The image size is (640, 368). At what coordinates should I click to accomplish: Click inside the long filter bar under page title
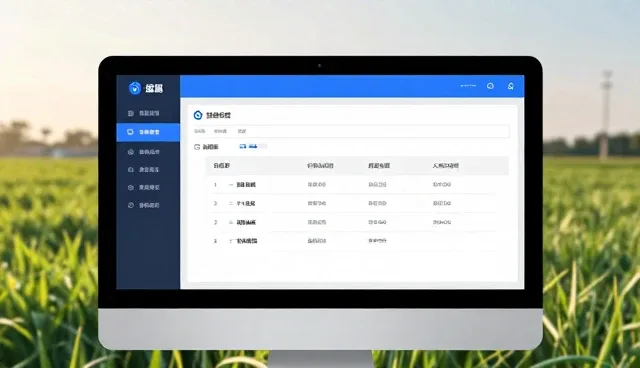351,131
